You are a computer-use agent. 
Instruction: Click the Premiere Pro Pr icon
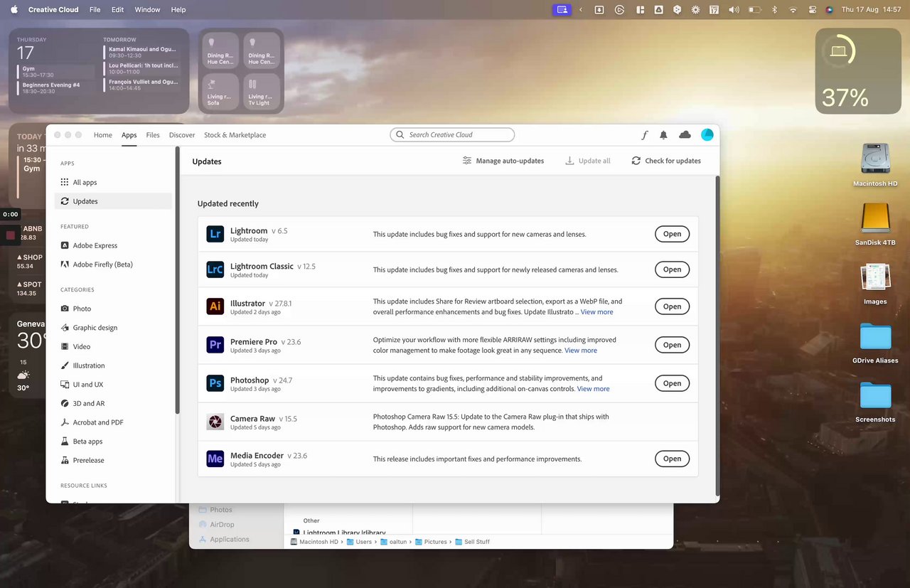click(x=215, y=345)
